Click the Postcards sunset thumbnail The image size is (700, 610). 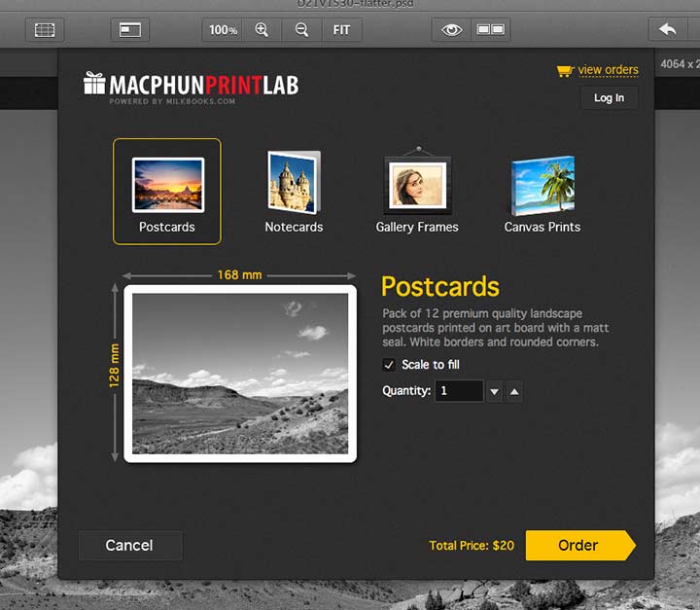[168, 185]
